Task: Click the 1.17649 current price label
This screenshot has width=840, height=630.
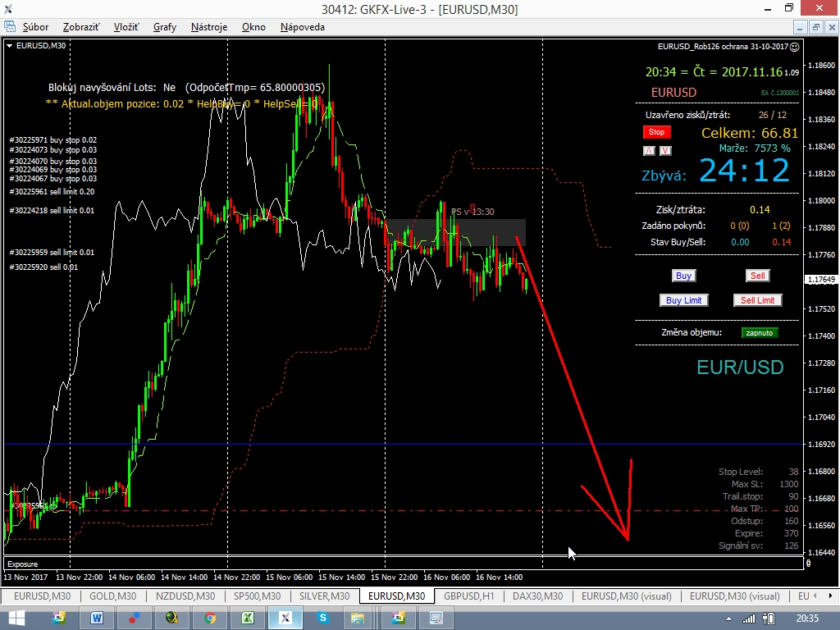Action: tap(820, 280)
